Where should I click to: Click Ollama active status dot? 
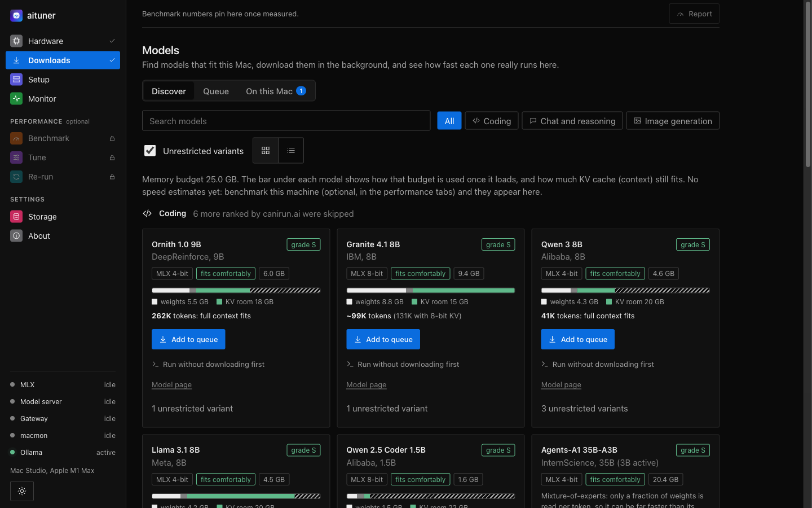click(x=12, y=452)
